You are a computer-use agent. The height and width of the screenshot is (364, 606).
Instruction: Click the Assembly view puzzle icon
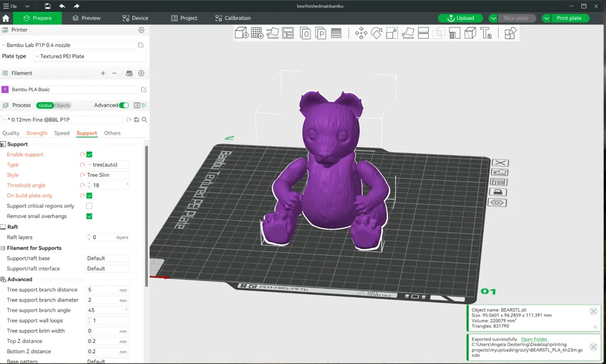(x=510, y=33)
